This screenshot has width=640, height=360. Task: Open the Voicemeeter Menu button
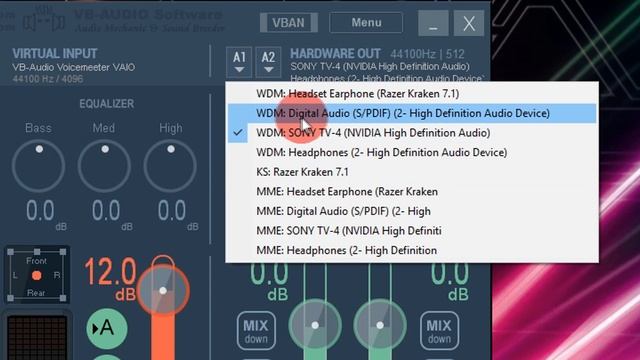366,22
